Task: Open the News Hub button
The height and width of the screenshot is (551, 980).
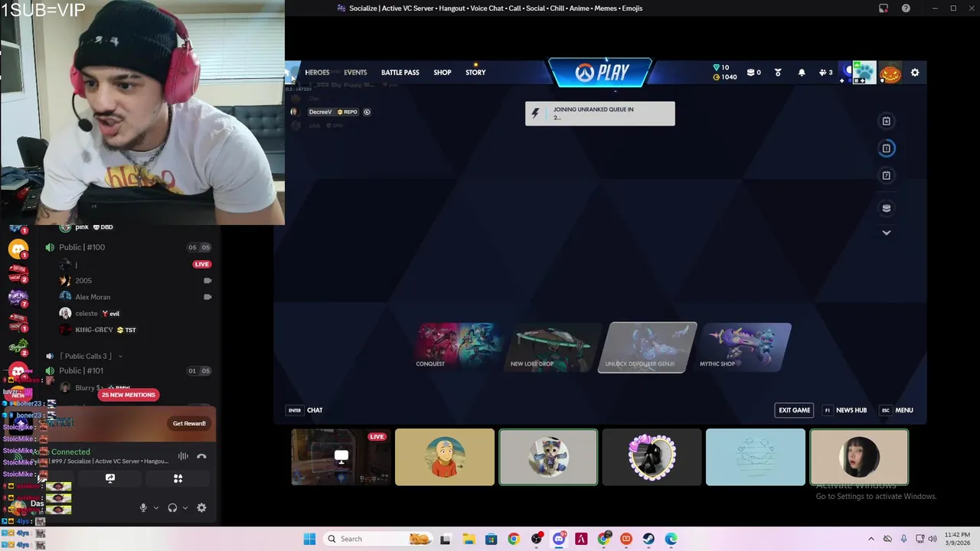Action: point(845,410)
